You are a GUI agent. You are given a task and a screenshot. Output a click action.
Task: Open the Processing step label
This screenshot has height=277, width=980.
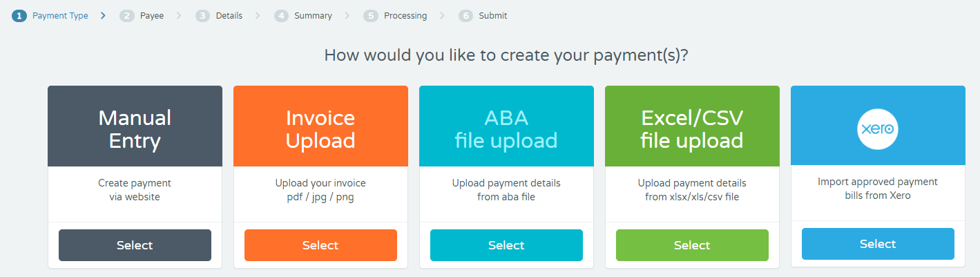click(405, 16)
